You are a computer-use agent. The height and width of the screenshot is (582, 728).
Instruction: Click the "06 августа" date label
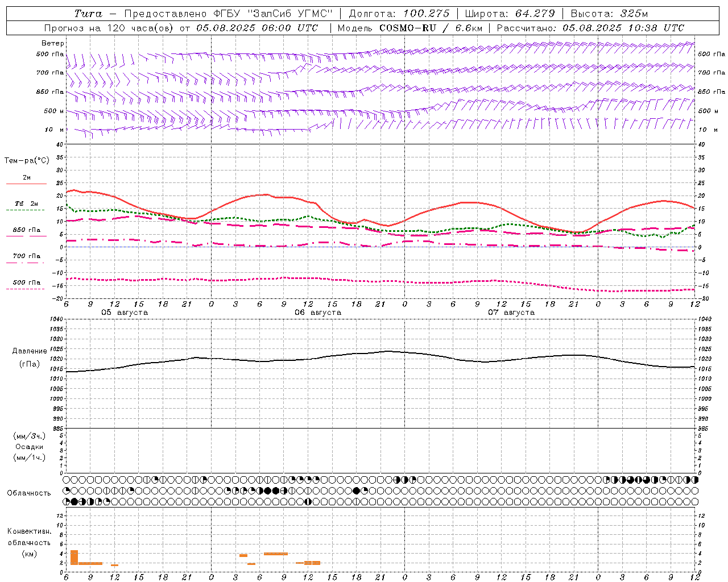pyautogui.click(x=318, y=313)
